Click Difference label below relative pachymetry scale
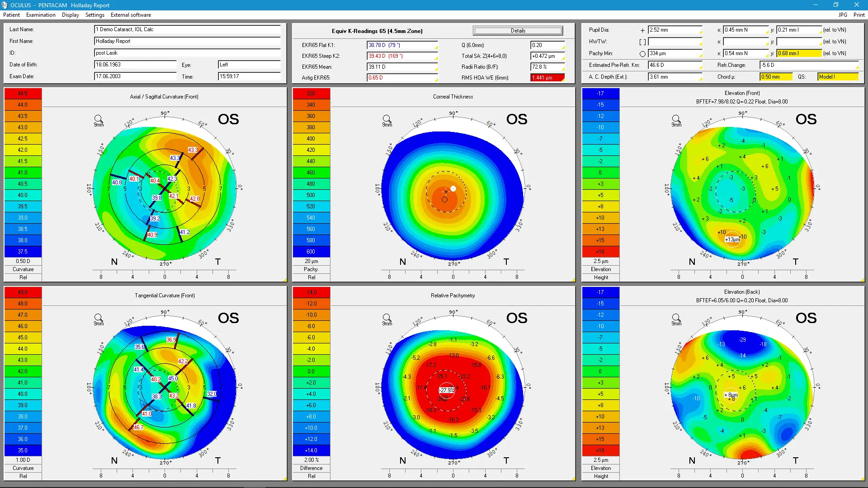This screenshot has height=488, width=868. pos(311,468)
